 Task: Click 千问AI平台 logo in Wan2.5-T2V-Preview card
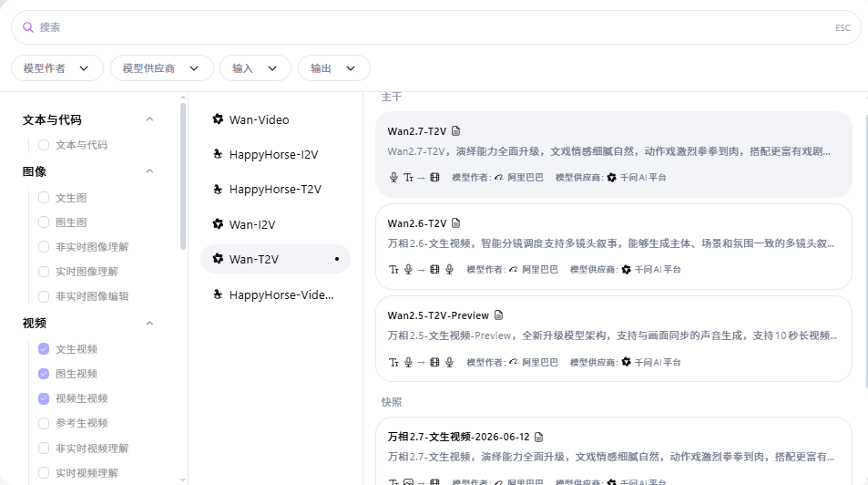point(626,362)
